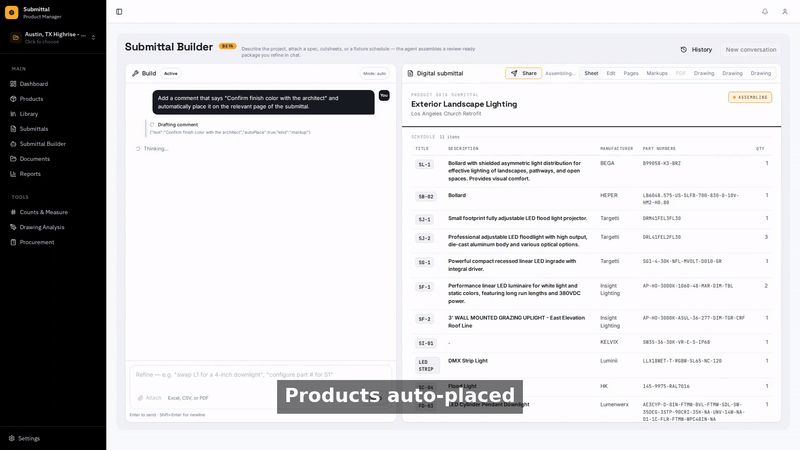The image size is (800, 450).
Task: Expand the Austin, TX Highrise project selector
Action: point(53,37)
